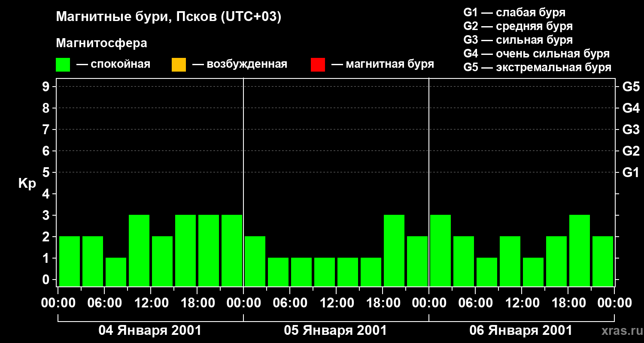Click the '05 Января 2001' date label
This screenshot has height=343, width=644.
click(335, 331)
